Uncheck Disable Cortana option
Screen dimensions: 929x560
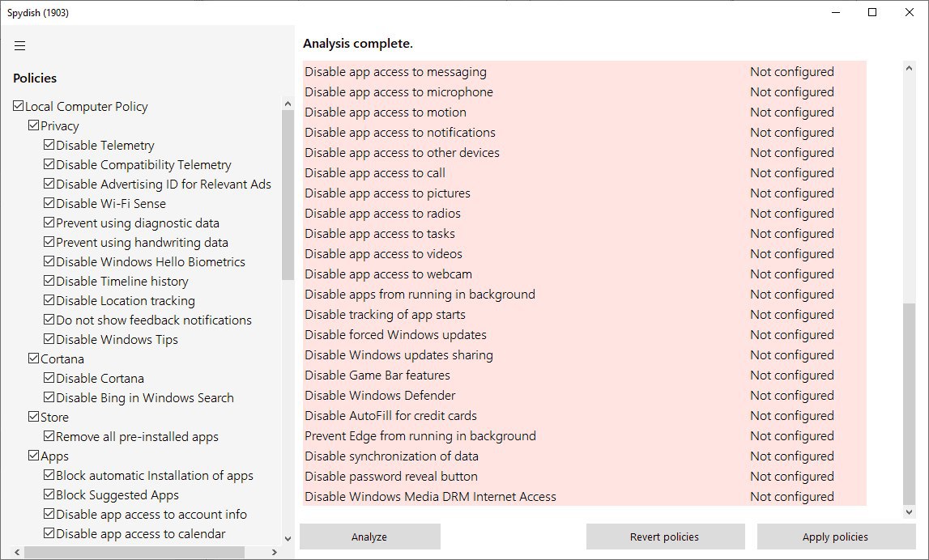[x=49, y=379]
